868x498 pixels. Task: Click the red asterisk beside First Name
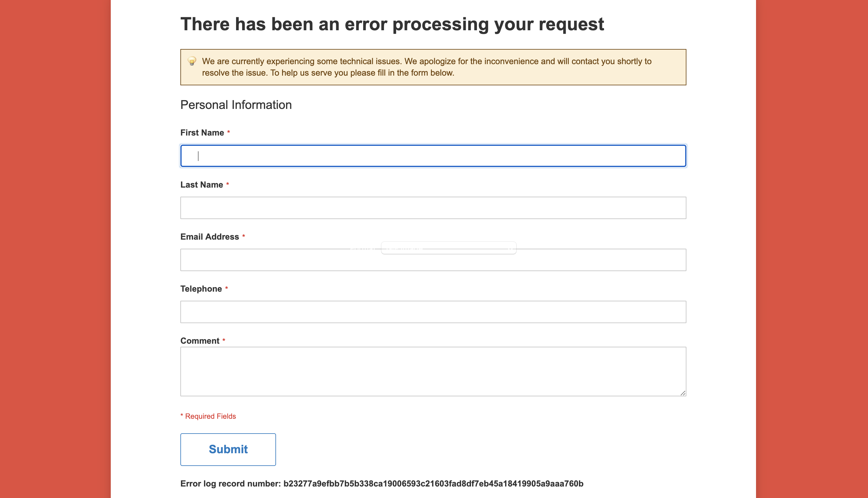pos(229,132)
